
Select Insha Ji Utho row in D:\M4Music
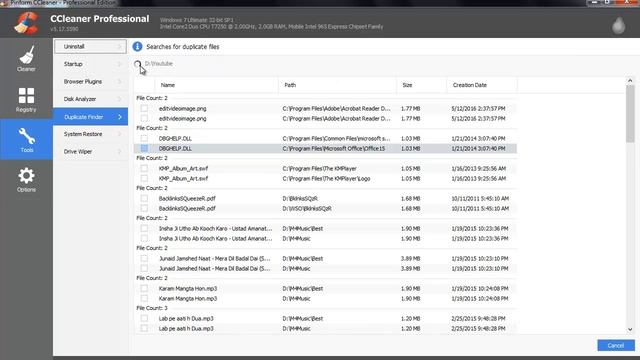point(325,239)
